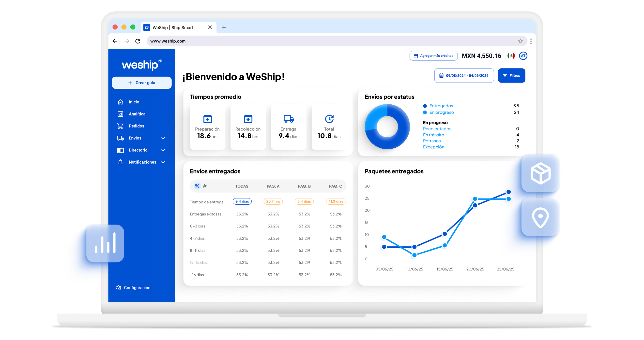Expand the Notificaciones sidebar submenu
This screenshot has height=340, width=644.
click(163, 162)
